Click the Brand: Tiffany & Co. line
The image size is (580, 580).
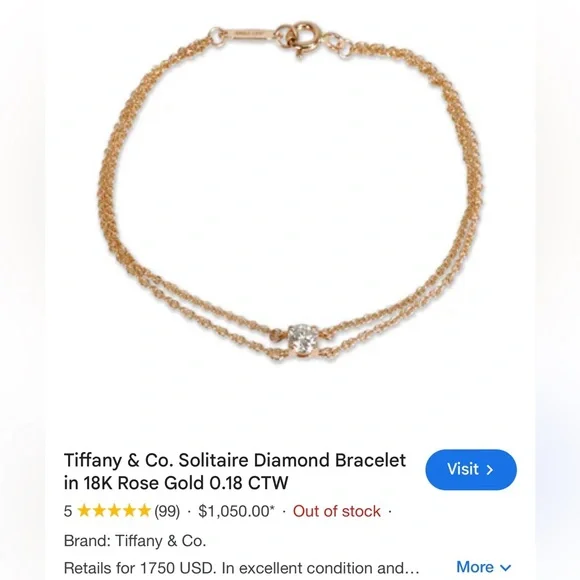click(x=135, y=541)
